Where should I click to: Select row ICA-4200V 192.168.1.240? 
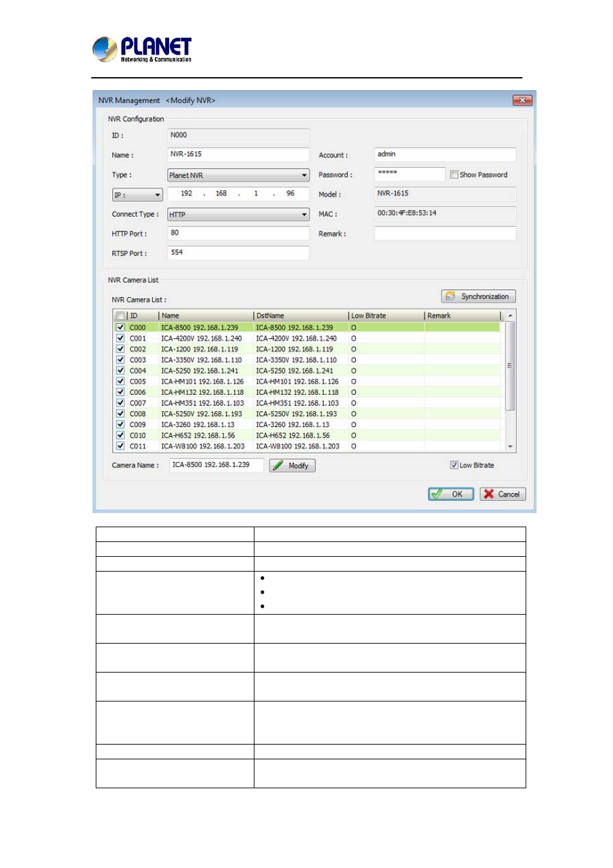click(x=307, y=338)
